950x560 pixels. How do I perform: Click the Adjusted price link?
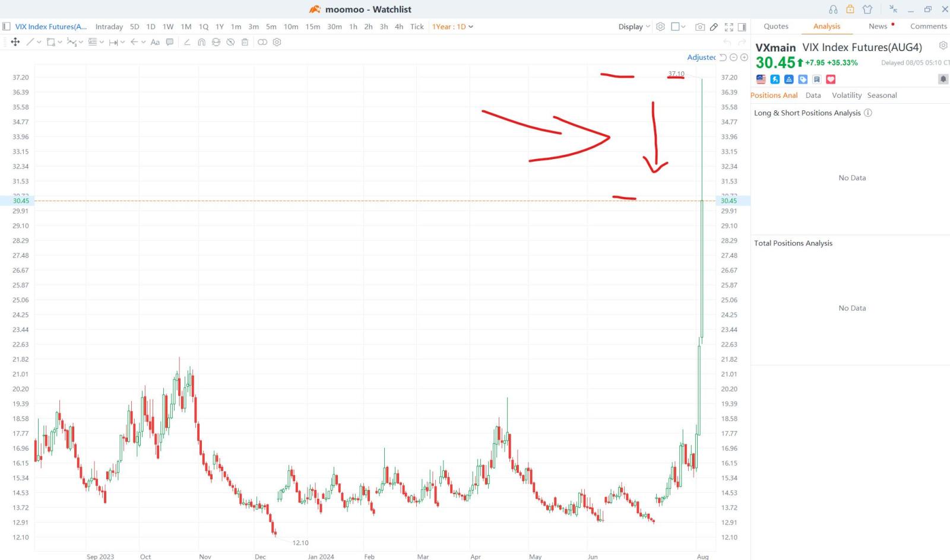(x=701, y=58)
